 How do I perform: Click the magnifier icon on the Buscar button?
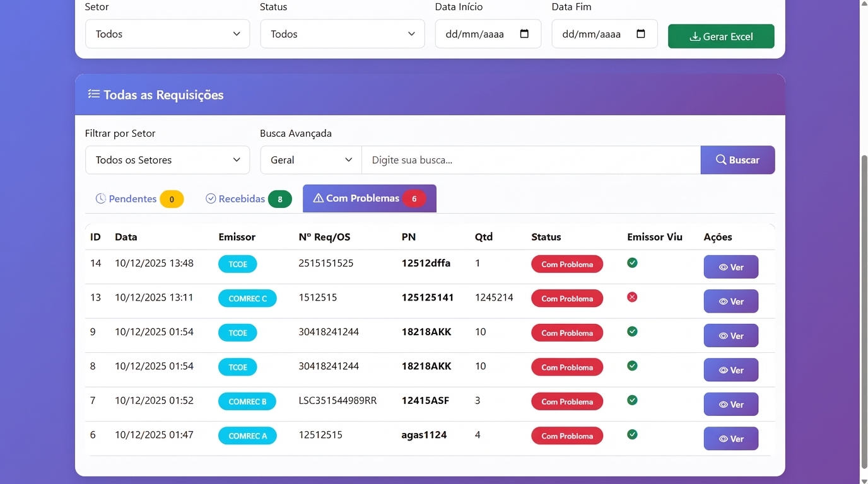click(721, 159)
